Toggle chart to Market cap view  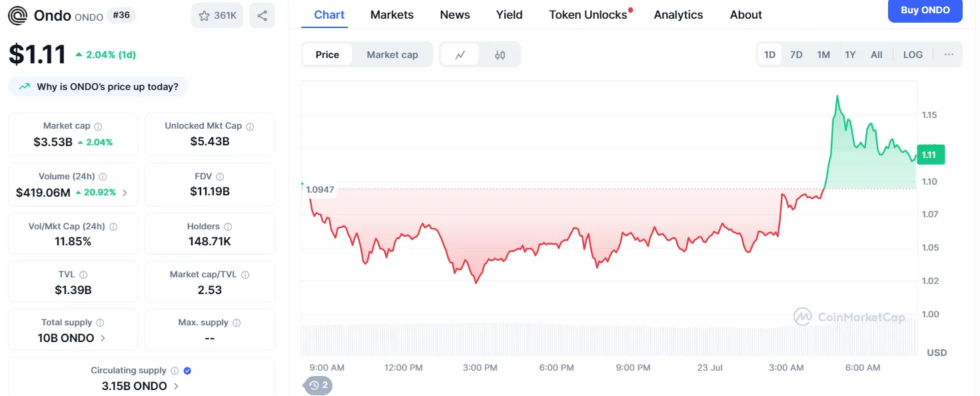pos(392,55)
